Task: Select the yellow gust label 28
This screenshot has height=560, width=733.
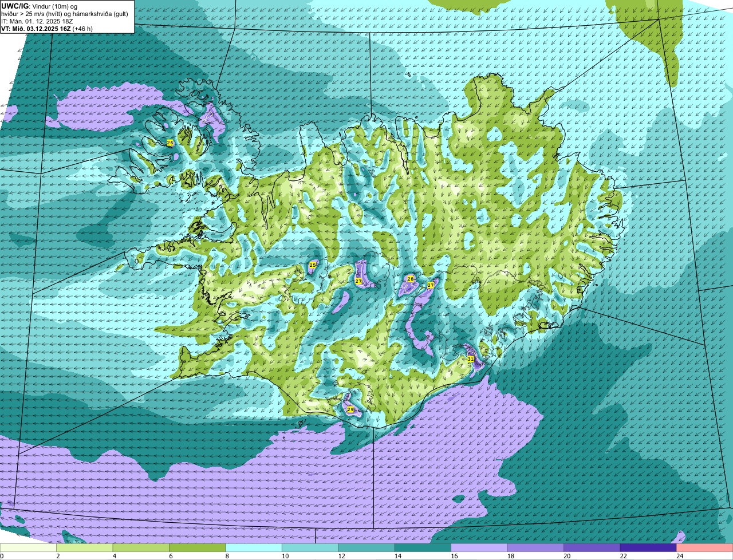Action: tap(410, 279)
